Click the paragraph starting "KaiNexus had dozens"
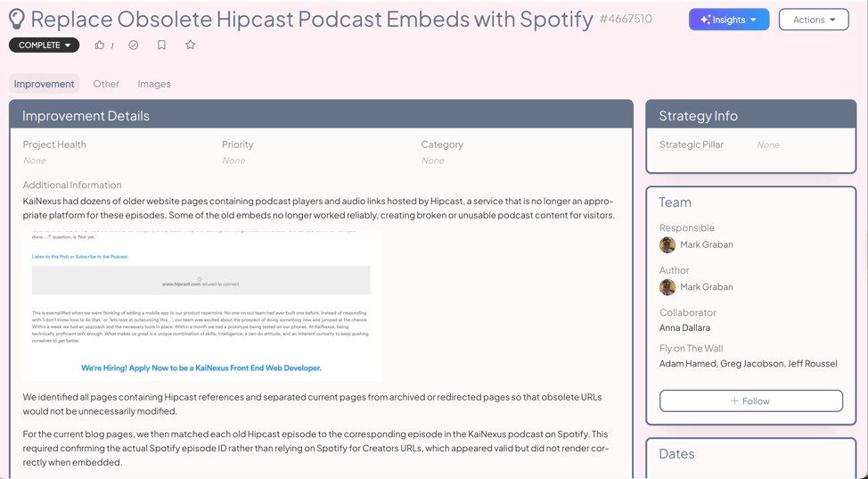The height and width of the screenshot is (479, 868). (319, 208)
